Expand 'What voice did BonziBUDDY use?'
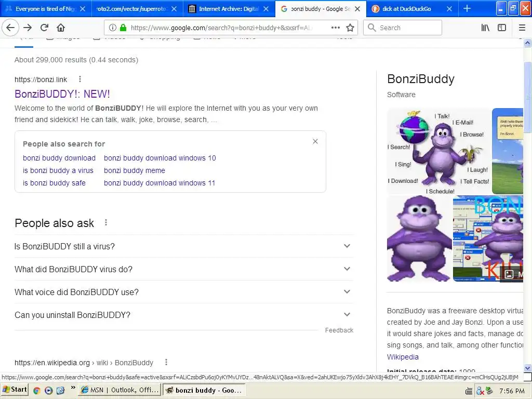 tap(183, 292)
